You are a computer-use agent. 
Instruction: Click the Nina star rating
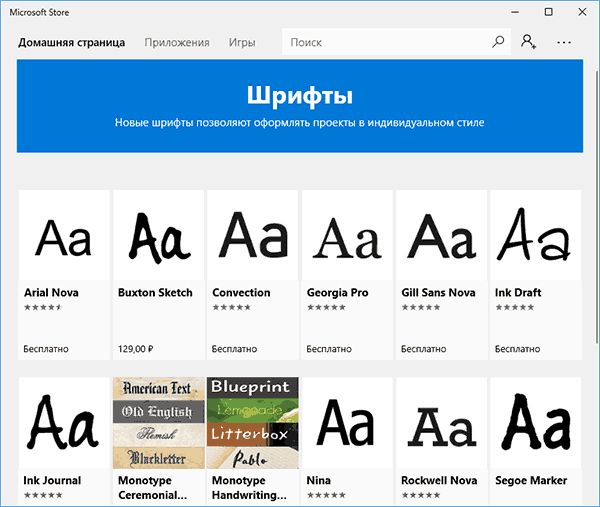tap(326, 495)
